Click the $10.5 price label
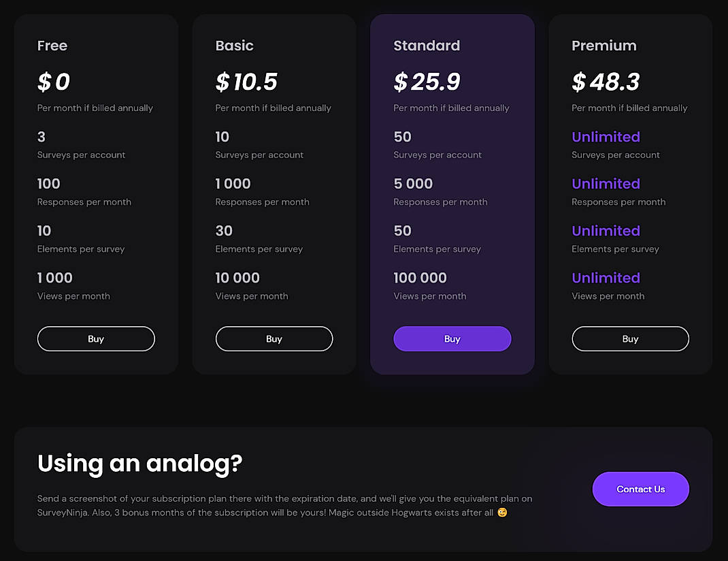 click(x=246, y=82)
